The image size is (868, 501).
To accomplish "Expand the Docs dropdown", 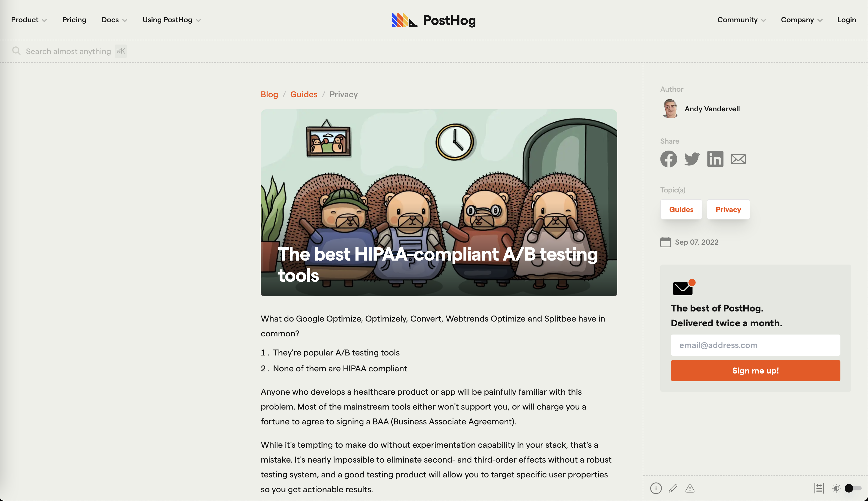I will 114,20.
